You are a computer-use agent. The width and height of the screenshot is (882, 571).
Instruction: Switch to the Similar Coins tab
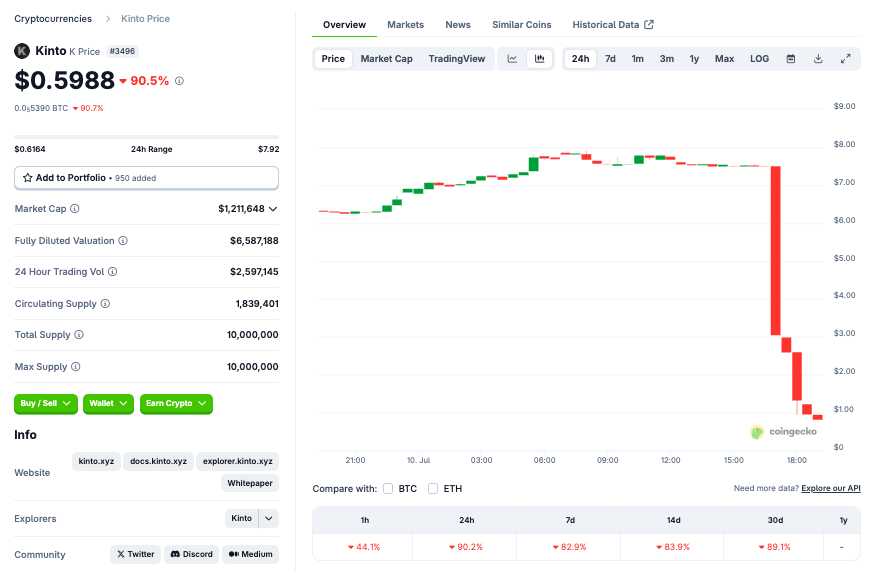(521, 25)
